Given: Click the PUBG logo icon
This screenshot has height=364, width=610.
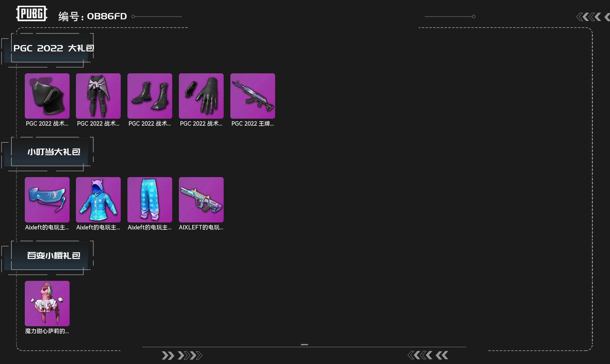Looking at the screenshot, I should (32, 14).
